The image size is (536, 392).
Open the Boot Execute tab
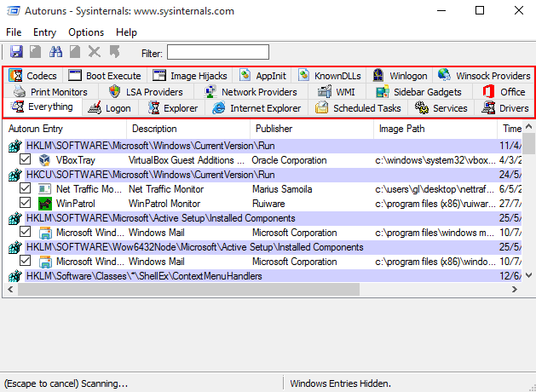pyautogui.click(x=105, y=76)
